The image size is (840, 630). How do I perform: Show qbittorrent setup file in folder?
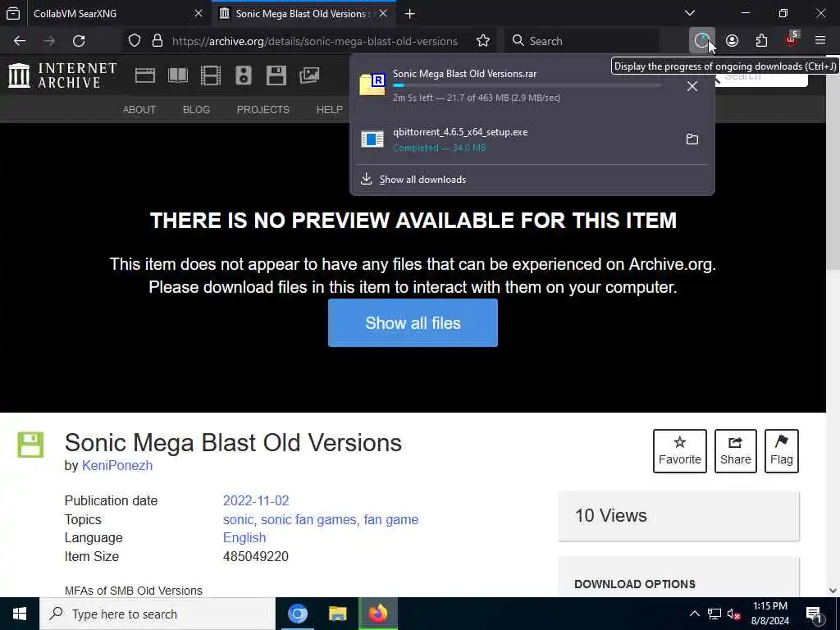coord(692,139)
